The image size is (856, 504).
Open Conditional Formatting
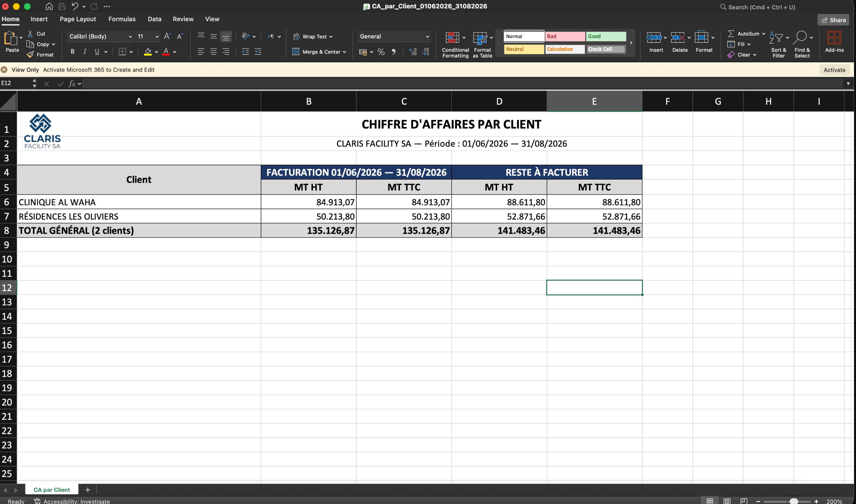coord(455,45)
